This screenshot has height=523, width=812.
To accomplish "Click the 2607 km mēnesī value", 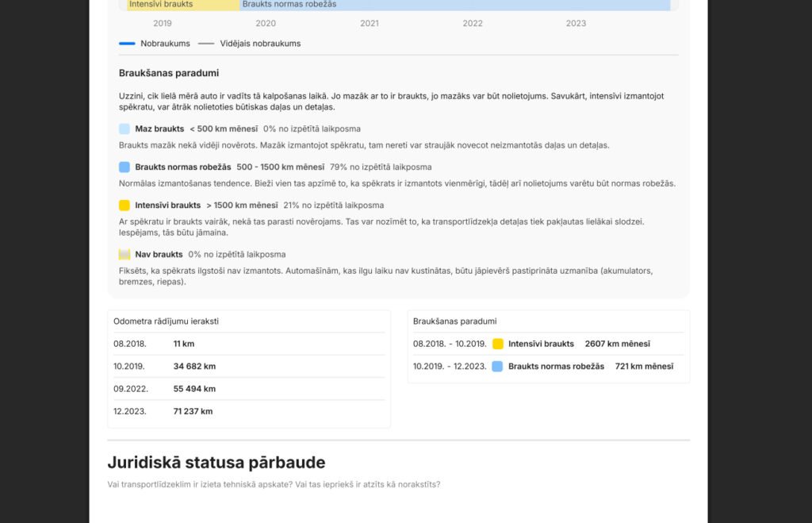I will click(x=617, y=344).
